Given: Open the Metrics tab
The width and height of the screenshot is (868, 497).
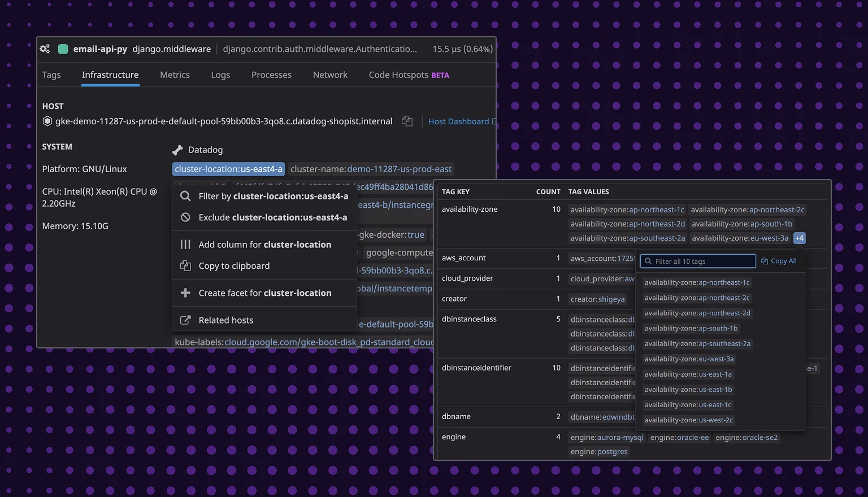Looking at the screenshot, I should (175, 75).
